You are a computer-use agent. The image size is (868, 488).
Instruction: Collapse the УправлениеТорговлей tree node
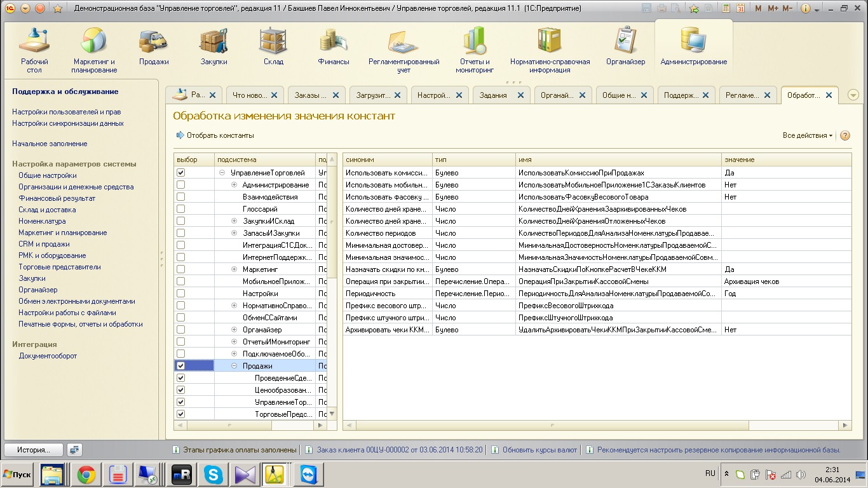click(222, 173)
